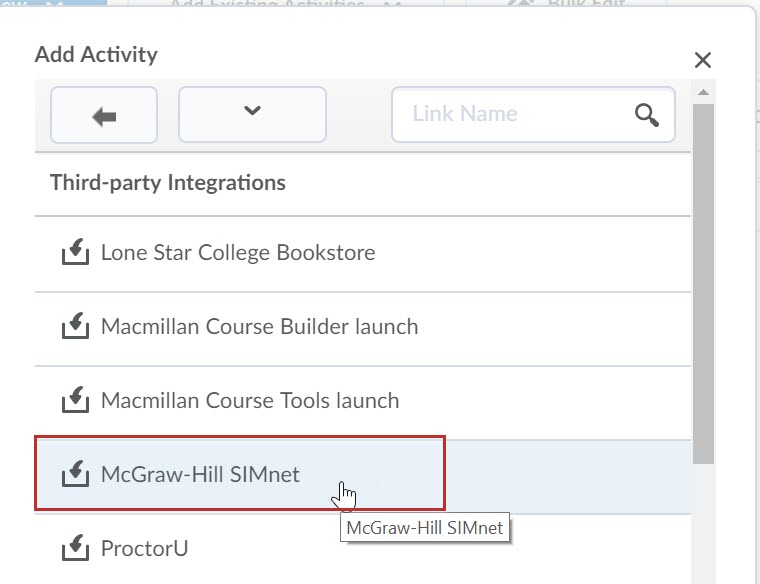This screenshot has height=584, width=760.
Task: Click the McGraw-Hill SIMnet external tool icon
Action: click(x=75, y=475)
